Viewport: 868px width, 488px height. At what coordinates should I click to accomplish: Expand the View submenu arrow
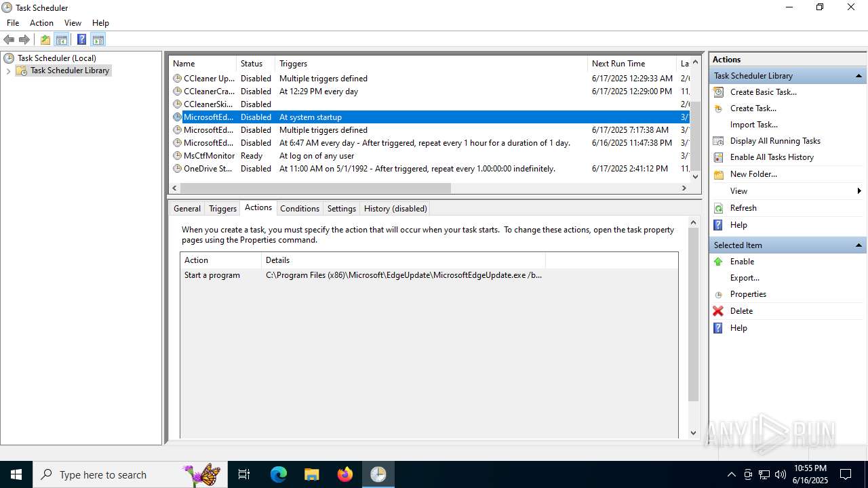pyautogui.click(x=859, y=191)
